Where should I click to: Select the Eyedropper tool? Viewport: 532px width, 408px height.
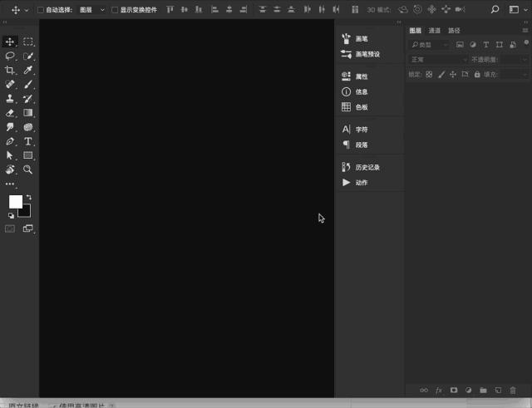tap(27, 70)
